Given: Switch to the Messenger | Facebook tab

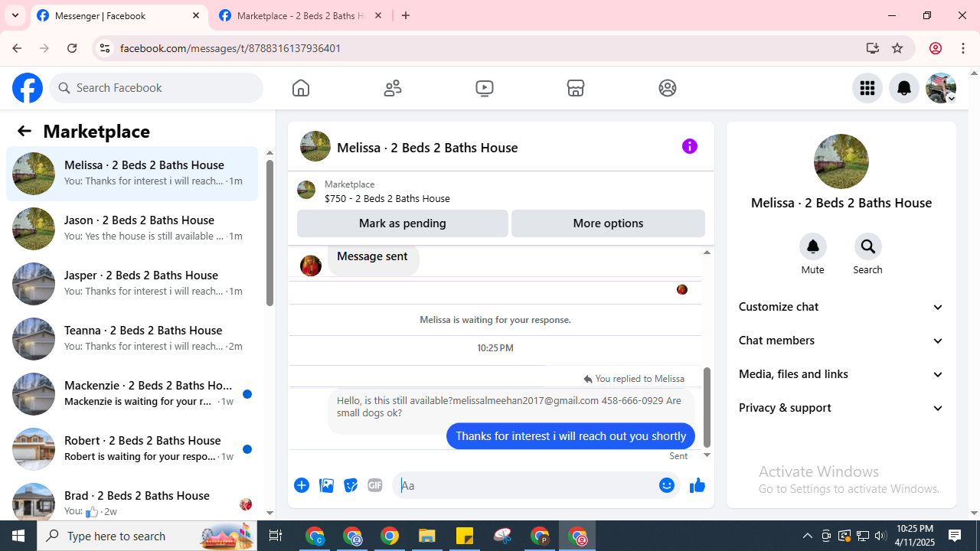Looking at the screenshot, I should (119, 15).
